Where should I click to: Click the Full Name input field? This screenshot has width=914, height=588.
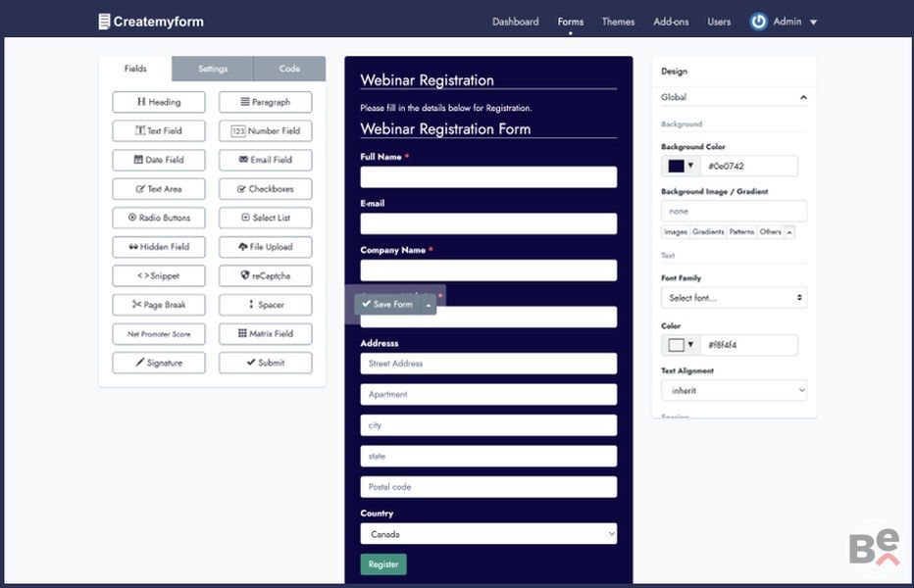488,177
